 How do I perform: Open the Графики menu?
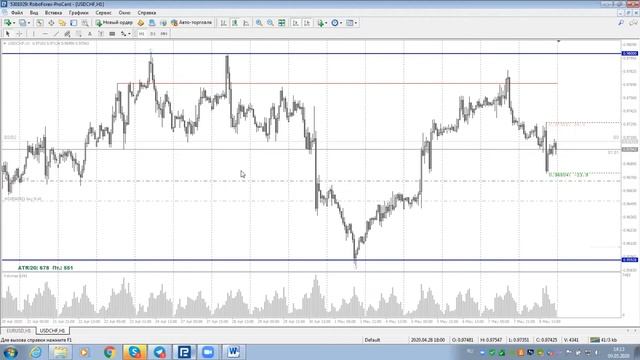tap(78, 13)
